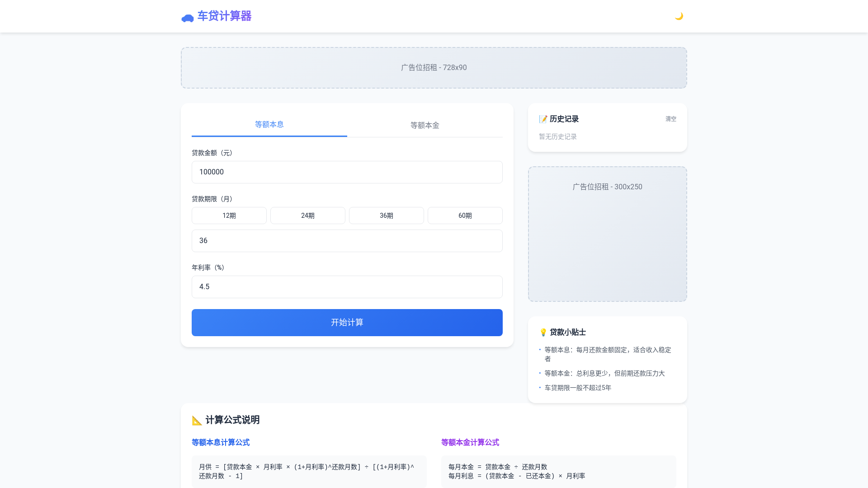Image resolution: width=868 pixels, height=488 pixels.
Task: Click the tip 等额本金：总利息更少，但前期还款压力大
Action: click(x=604, y=373)
